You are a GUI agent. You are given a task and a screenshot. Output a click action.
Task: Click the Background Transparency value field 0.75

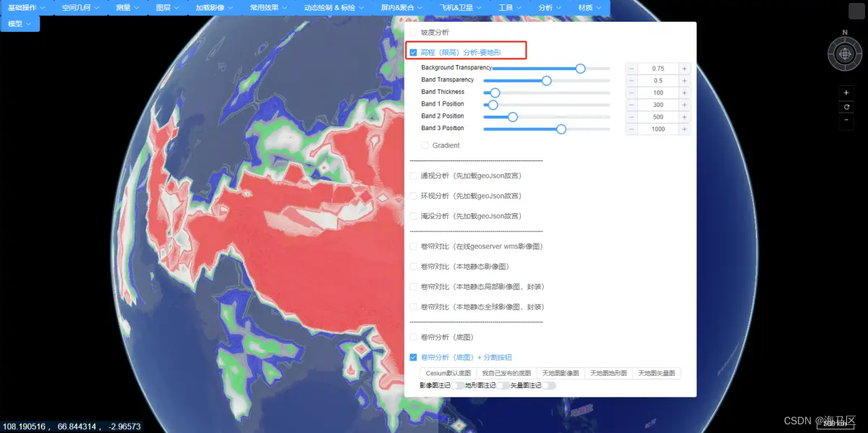pyautogui.click(x=658, y=69)
